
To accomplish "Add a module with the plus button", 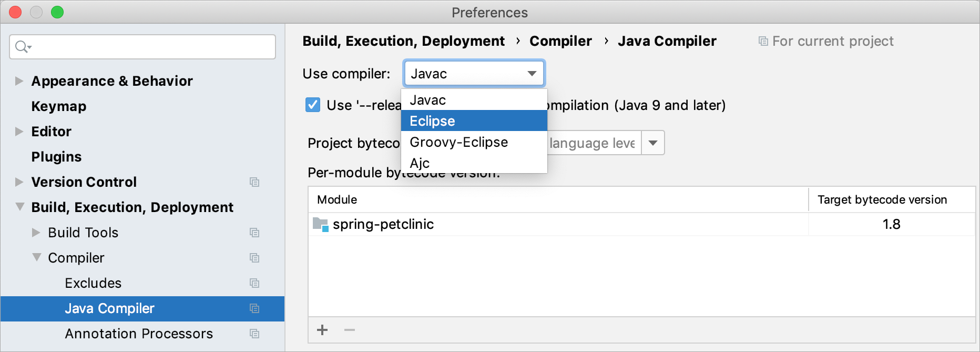I will click(322, 330).
